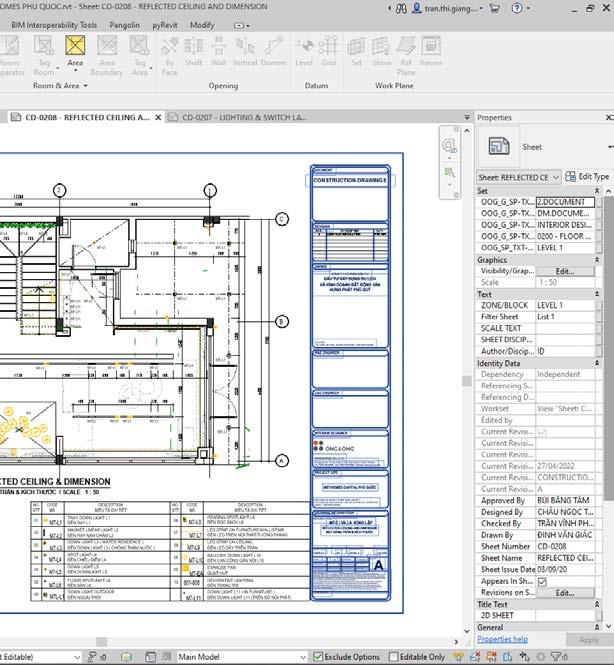This screenshot has width=614, height=665.
Task: Open the Pangolin ribbon tab
Action: coord(124,25)
